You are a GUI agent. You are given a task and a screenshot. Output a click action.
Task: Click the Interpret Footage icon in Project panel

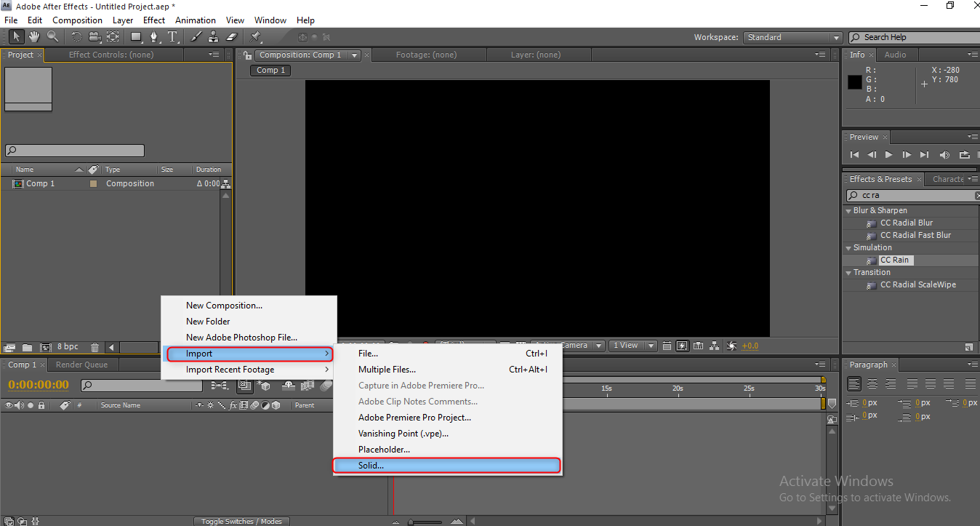[x=10, y=348]
